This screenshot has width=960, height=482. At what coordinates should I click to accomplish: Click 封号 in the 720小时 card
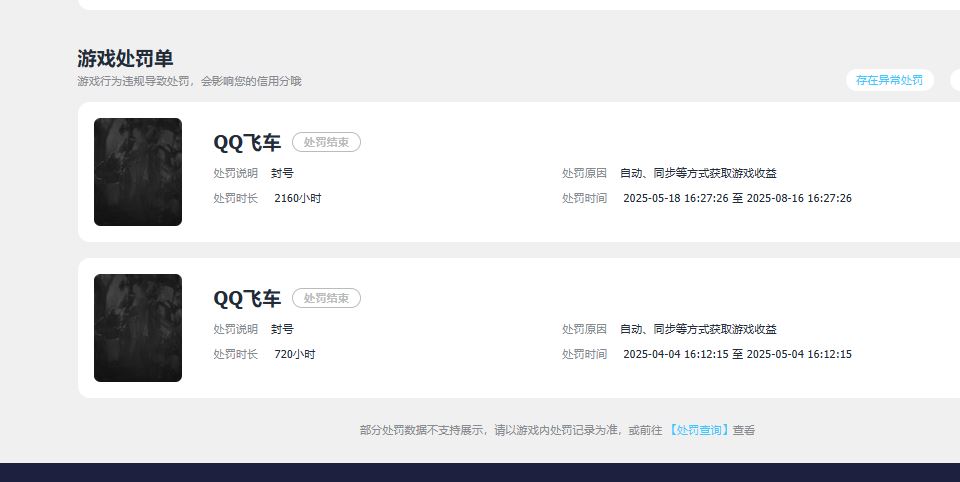282,329
